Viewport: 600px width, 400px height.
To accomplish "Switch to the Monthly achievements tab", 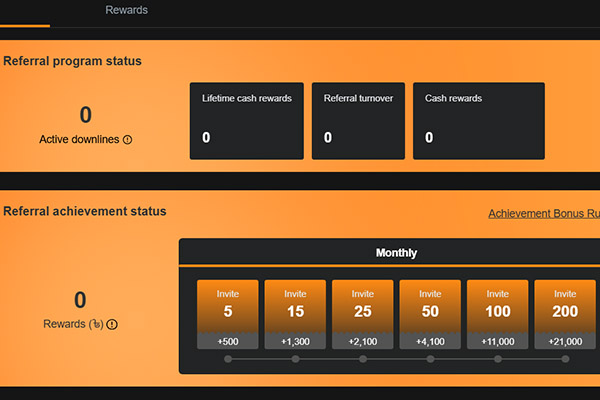I will point(396,253).
